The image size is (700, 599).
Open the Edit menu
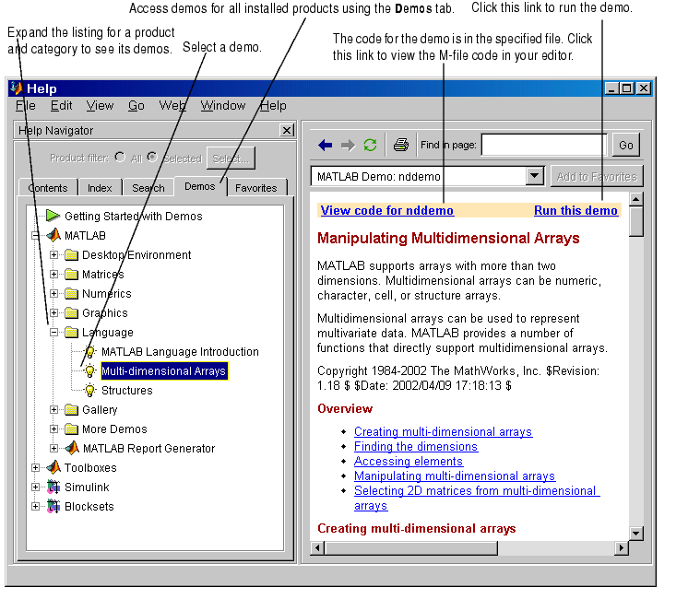coord(61,106)
